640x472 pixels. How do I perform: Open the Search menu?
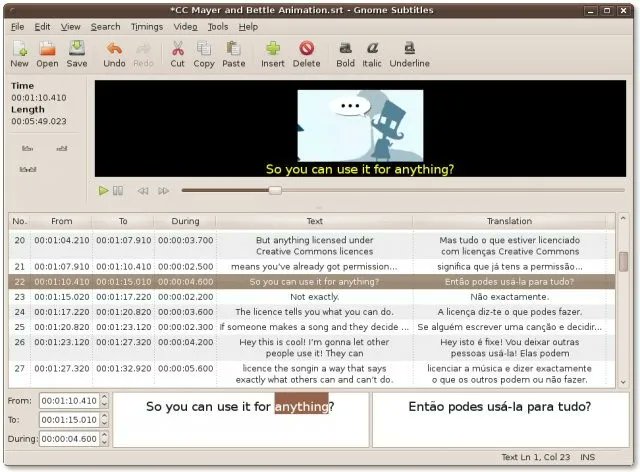pos(105,27)
